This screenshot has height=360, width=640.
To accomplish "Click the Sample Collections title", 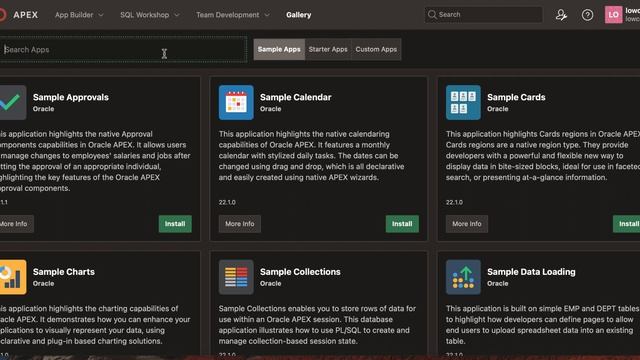I will tap(300, 272).
